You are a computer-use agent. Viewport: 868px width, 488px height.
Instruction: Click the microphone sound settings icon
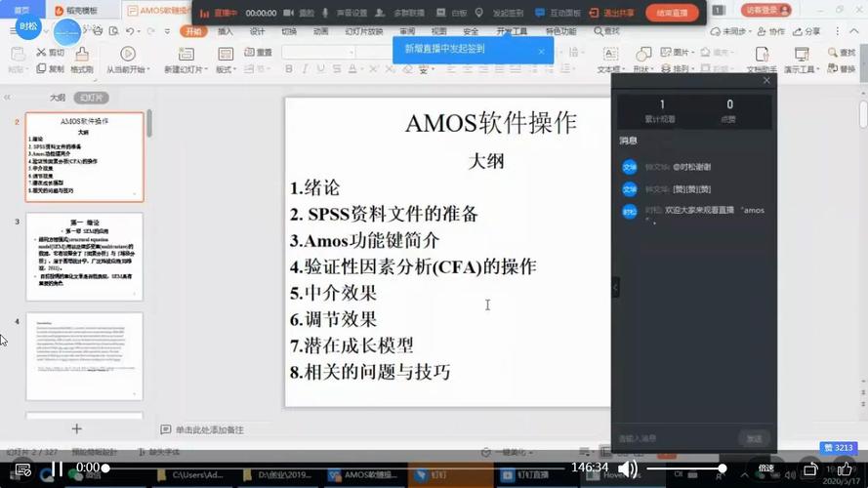(325, 12)
